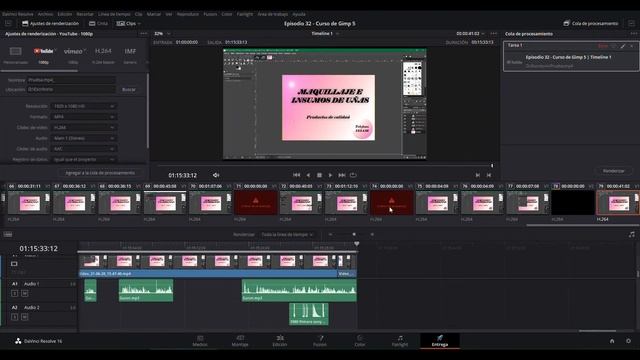Screen dimensions: 640x360
Task: Toggle the Clips filmstrip view
Action: coord(126,24)
